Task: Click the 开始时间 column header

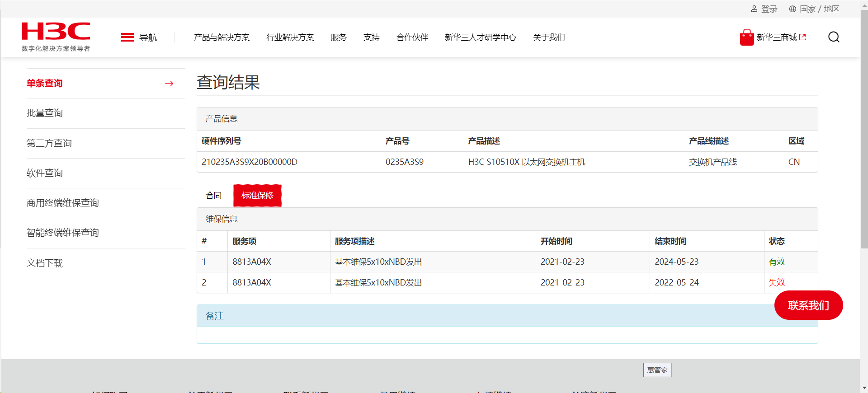Action: pos(557,241)
